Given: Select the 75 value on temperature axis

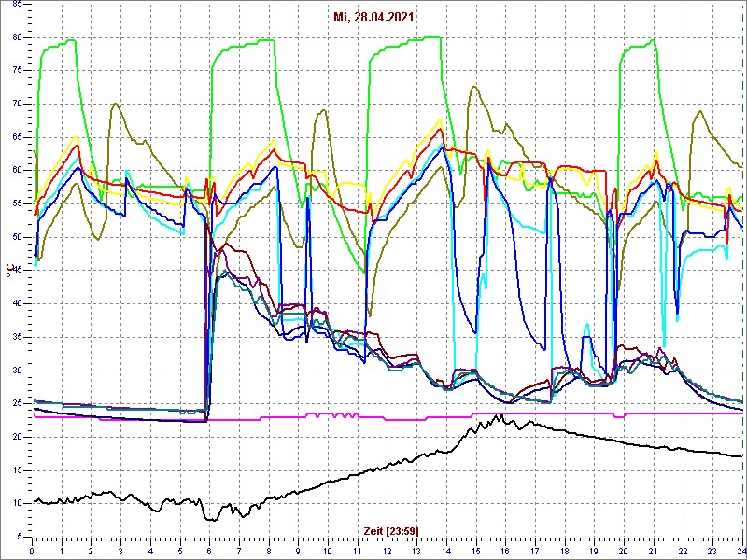Looking at the screenshot, I should (16, 71).
